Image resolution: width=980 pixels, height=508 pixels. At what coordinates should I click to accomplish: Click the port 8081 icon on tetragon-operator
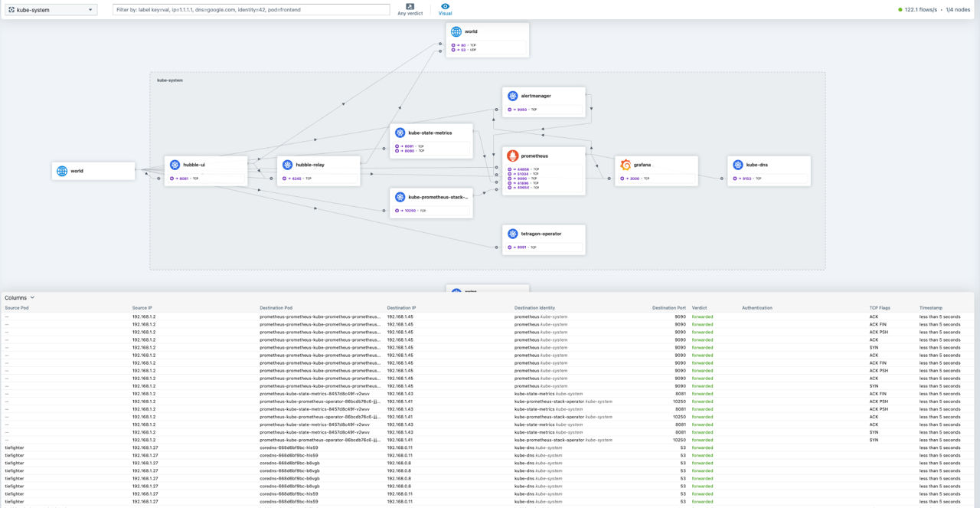pyautogui.click(x=511, y=247)
